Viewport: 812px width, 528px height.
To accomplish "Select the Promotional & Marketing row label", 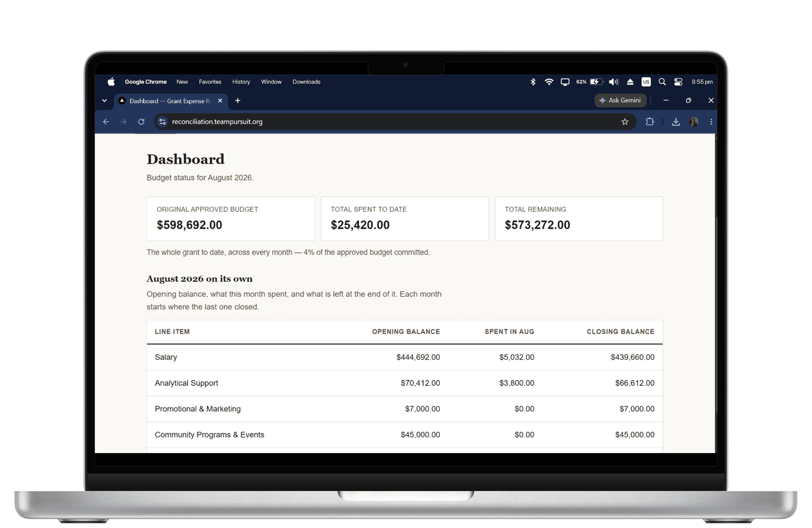I will point(198,409).
